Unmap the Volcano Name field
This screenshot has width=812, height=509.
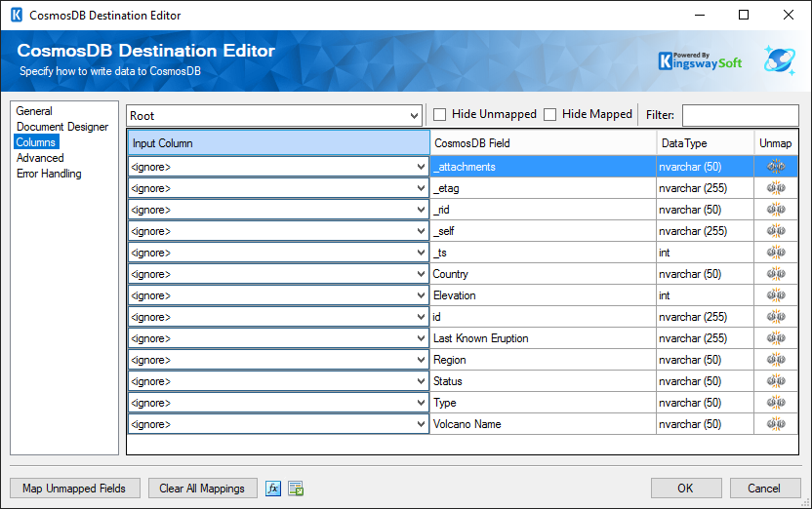coord(776,423)
